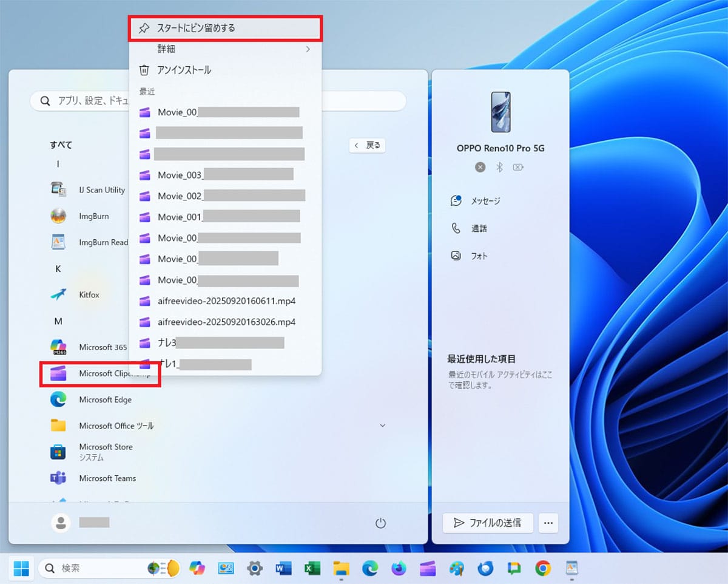Open recent file Movie_003_
The height and width of the screenshot is (584, 728).
225,175
